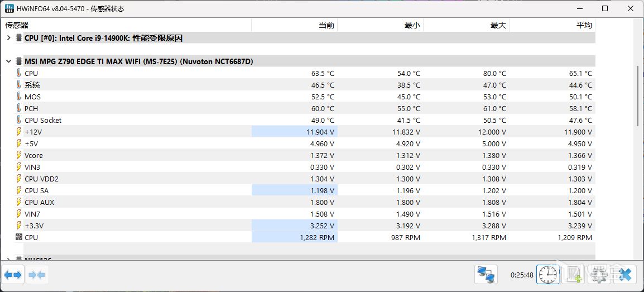Open the network remote monitoring icon

point(486,275)
